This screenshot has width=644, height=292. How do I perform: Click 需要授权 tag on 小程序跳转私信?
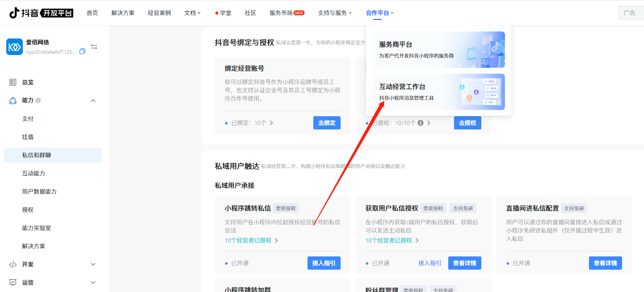pos(286,208)
